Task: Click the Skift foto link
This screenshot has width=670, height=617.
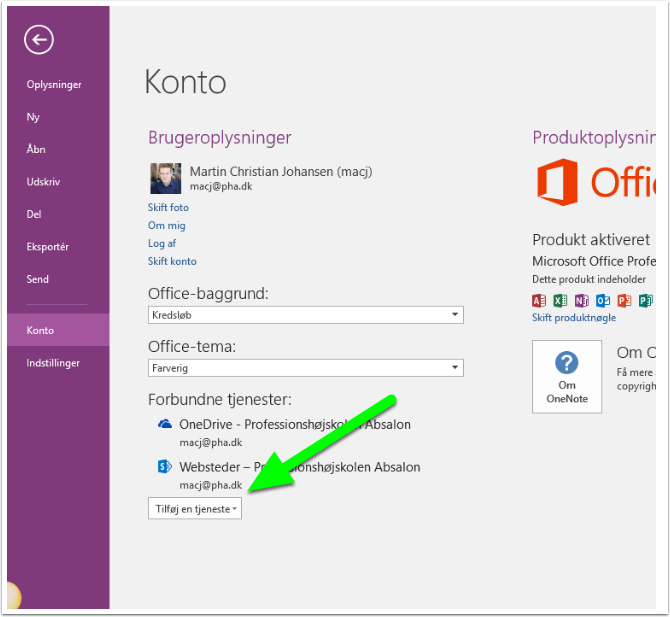Action: (168, 207)
